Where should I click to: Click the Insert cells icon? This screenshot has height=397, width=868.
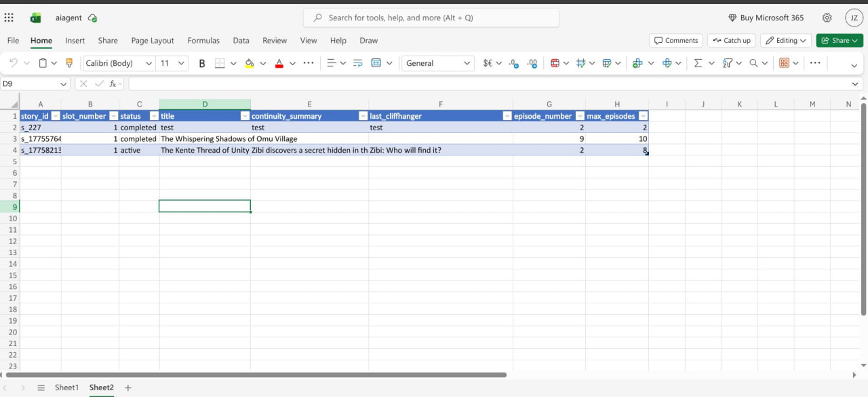pos(637,63)
